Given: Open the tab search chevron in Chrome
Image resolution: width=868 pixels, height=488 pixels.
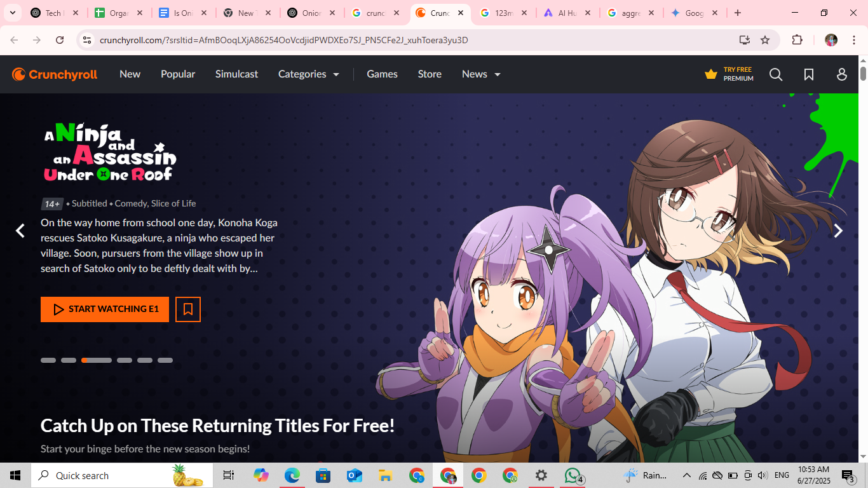Looking at the screenshot, I should (12, 13).
